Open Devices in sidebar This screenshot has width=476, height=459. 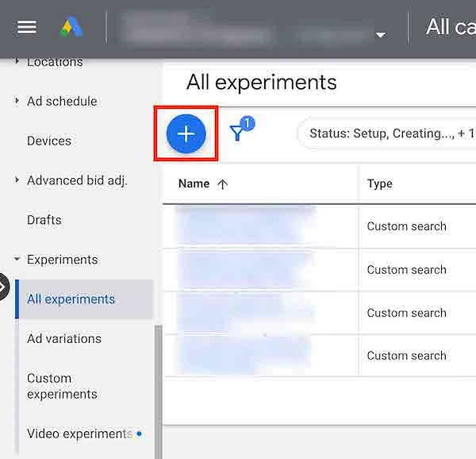49,141
